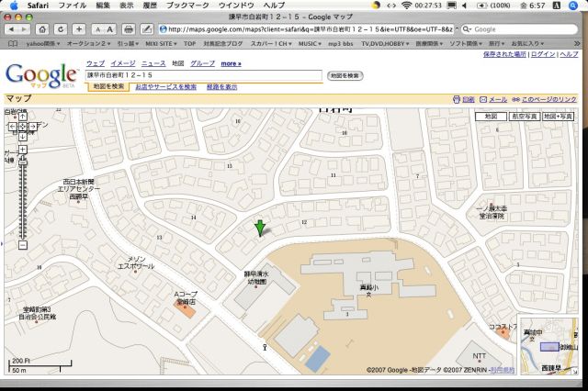Viewport: 588px width, 391px height.
Task: Switch map view to 航空写真
Action: pos(524,117)
